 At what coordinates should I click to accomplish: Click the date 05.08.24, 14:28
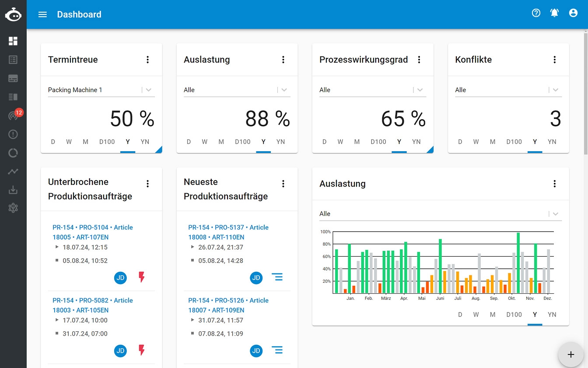point(220,261)
